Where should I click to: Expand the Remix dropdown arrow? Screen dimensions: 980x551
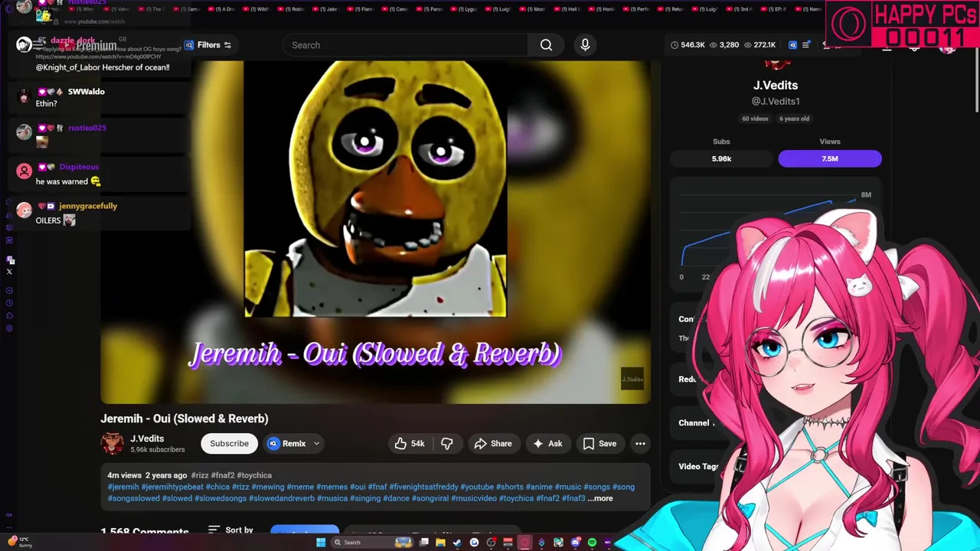coord(316,444)
